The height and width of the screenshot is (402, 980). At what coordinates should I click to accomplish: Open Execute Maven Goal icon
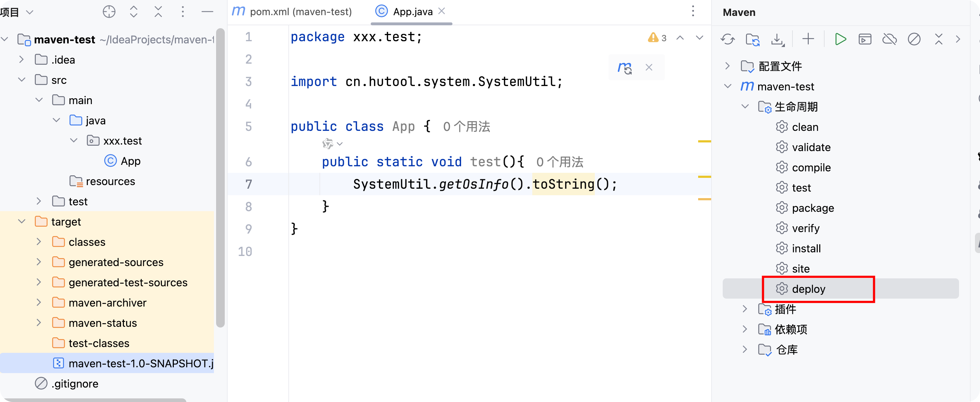tap(865, 39)
